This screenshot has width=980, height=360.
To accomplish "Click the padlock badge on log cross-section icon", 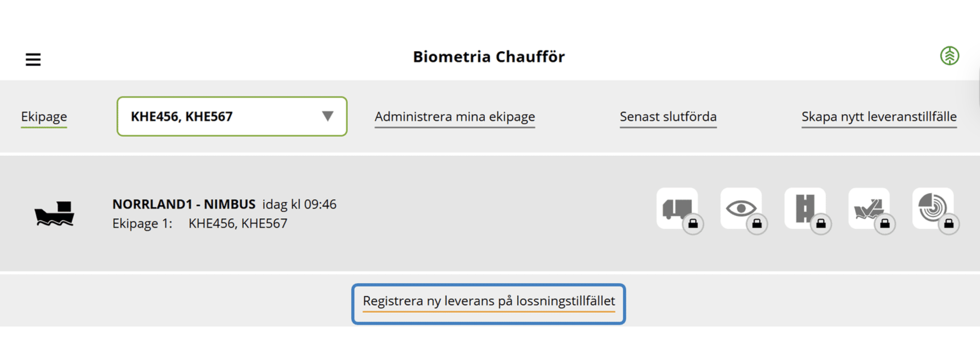I will coord(948,224).
